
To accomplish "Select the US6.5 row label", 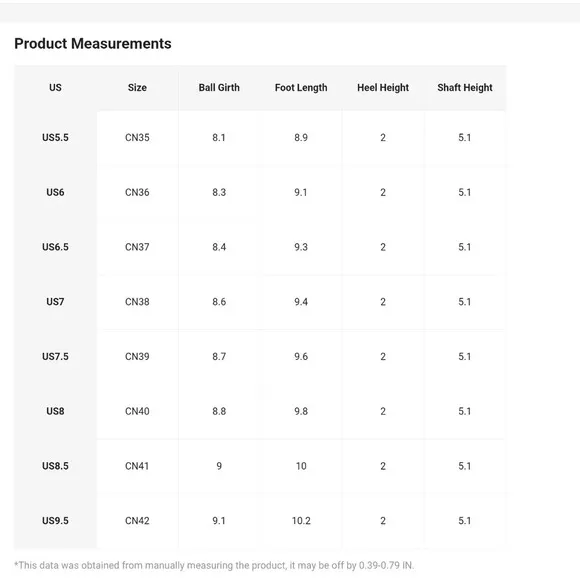I will point(55,247).
